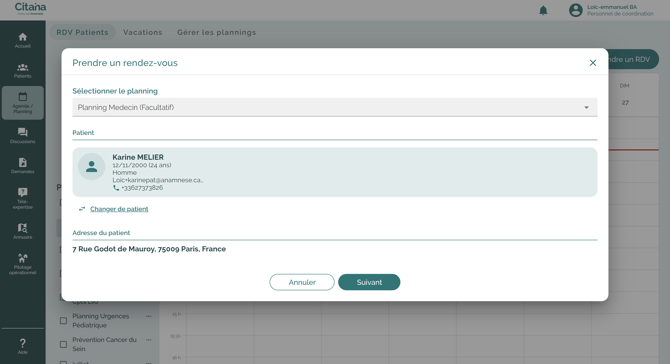The height and width of the screenshot is (364, 670).
Task: Switch to the Vacations tab
Action: (143, 32)
